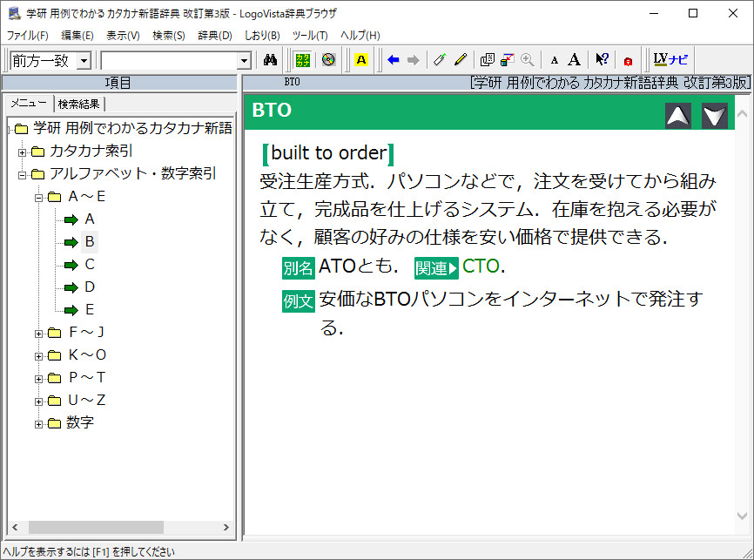Viewport: 754px width, 560px height.
Task: Click content pane scroll up arrow
Action: tap(742, 114)
